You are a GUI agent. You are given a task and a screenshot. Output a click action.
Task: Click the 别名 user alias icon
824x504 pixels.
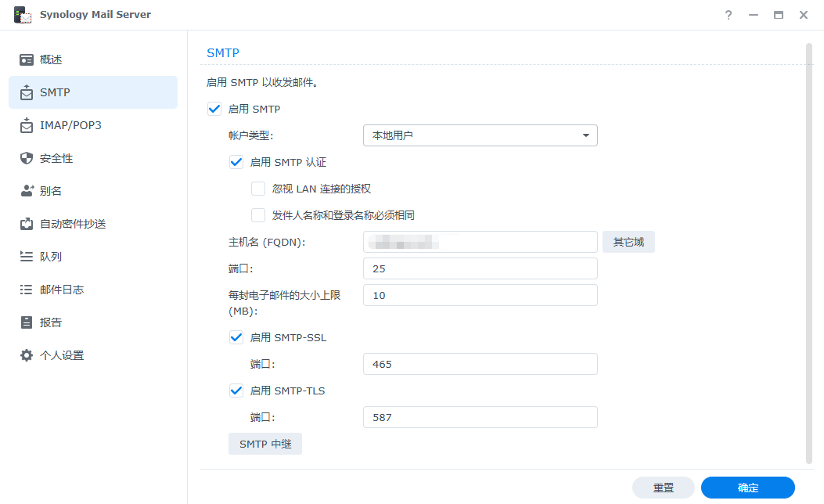27,191
